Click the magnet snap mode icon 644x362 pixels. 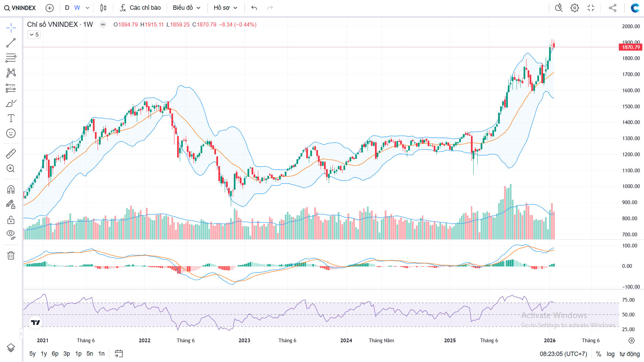pyautogui.click(x=11, y=190)
